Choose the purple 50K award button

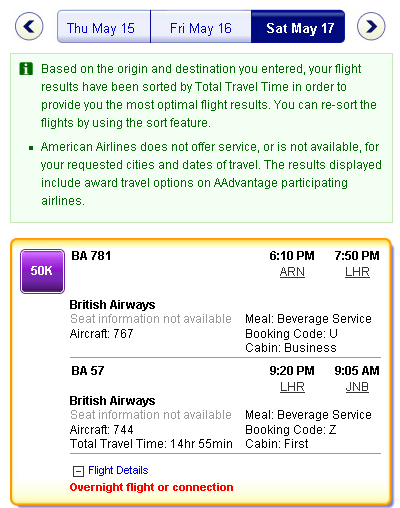pos(42,271)
